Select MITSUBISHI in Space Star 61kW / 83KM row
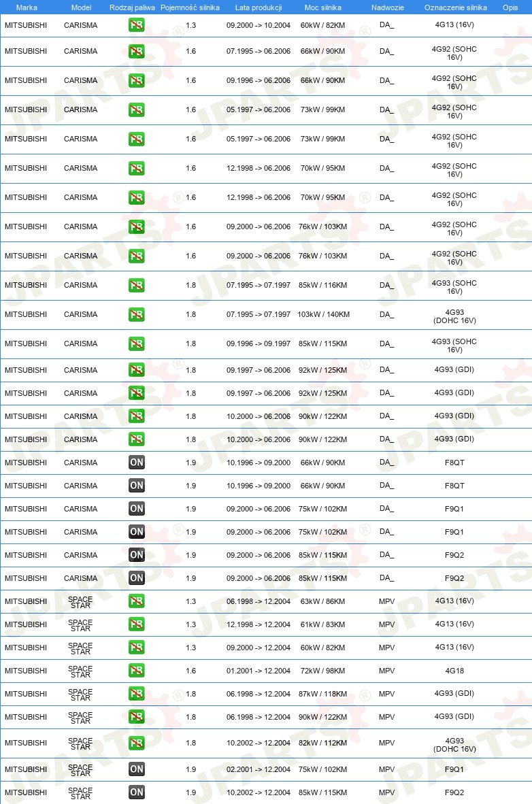The height and width of the screenshot is (804, 532). [x=26, y=624]
